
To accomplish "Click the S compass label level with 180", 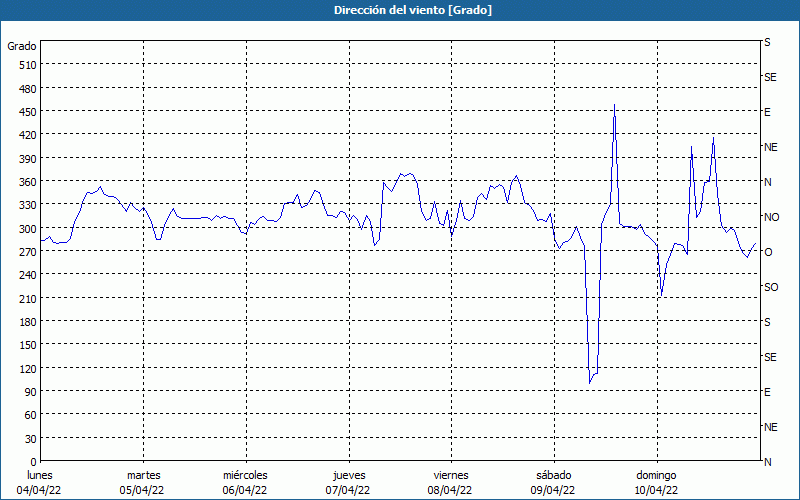I will pos(767,322).
